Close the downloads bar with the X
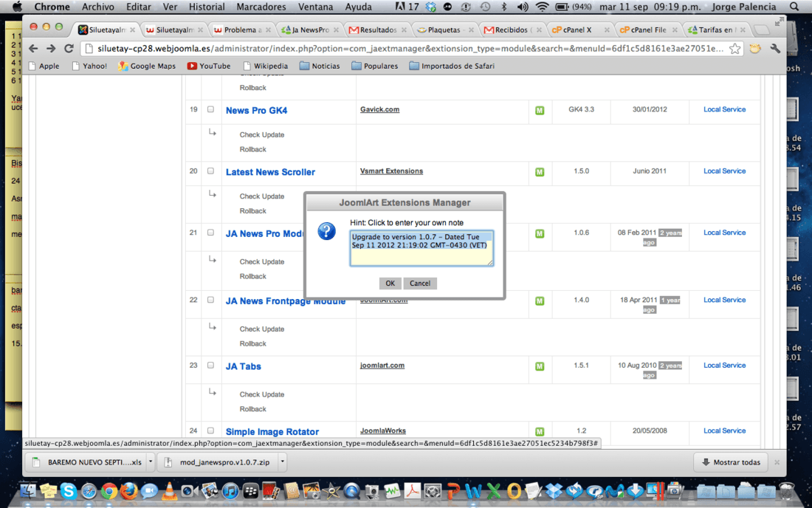 coord(777,462)
